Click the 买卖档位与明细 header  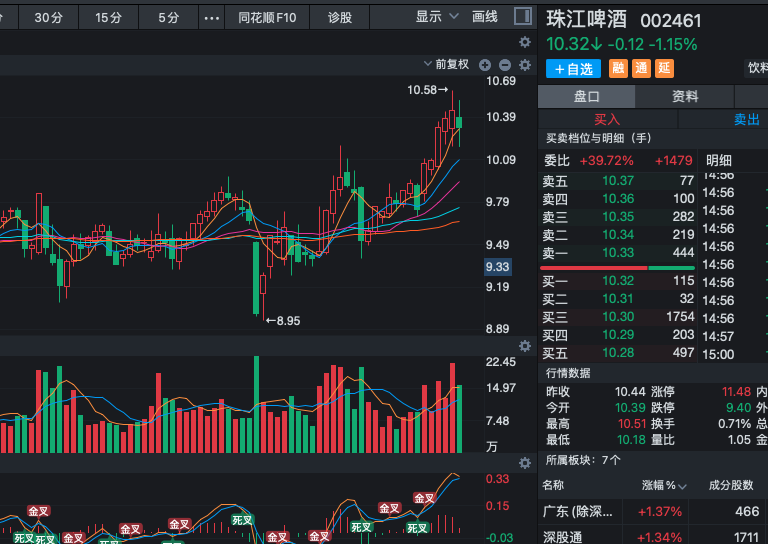click(x=599, y=139)
